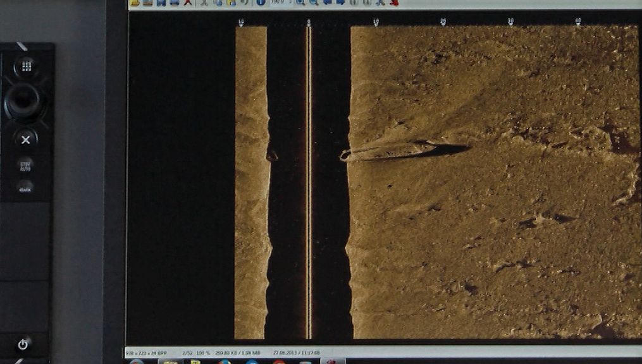Zoom in with the magnifier plus icon
Image resolution: width=642 pixels, height=364 pixels.
pos(300,3)
